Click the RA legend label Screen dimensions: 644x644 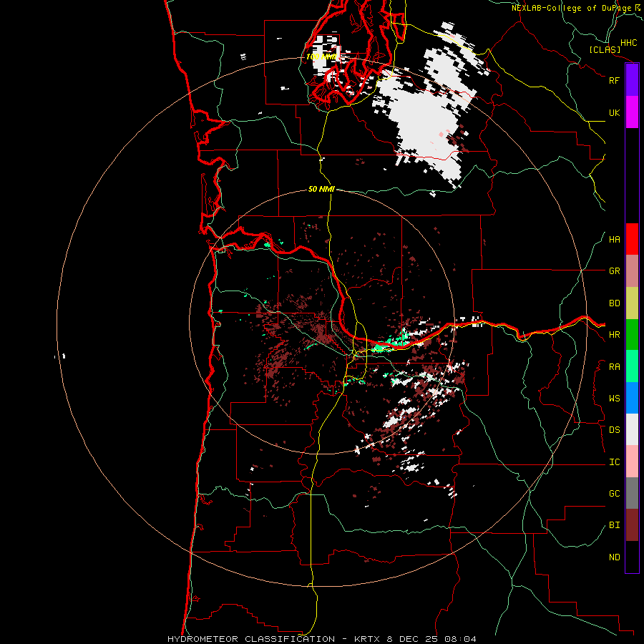pos(614,367)
